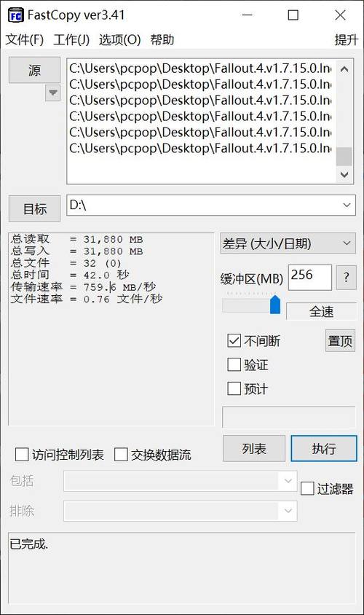Check the 交换数据流 option

[x=121, y=455]
